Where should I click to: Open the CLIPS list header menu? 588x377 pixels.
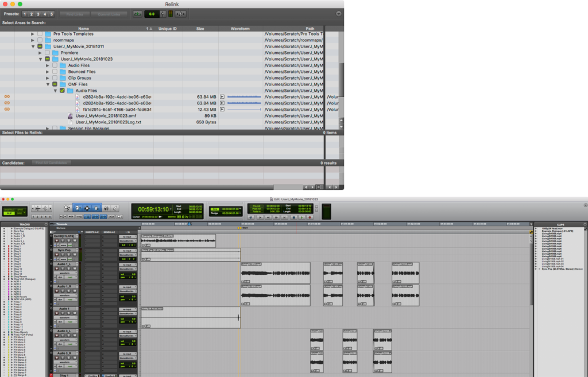585,224
